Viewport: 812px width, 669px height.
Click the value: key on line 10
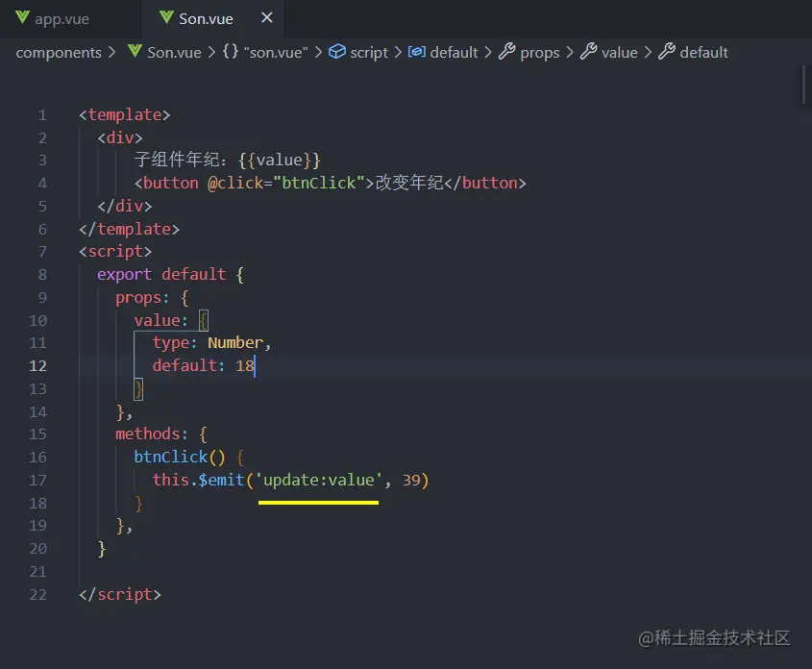tap(160, 320)
